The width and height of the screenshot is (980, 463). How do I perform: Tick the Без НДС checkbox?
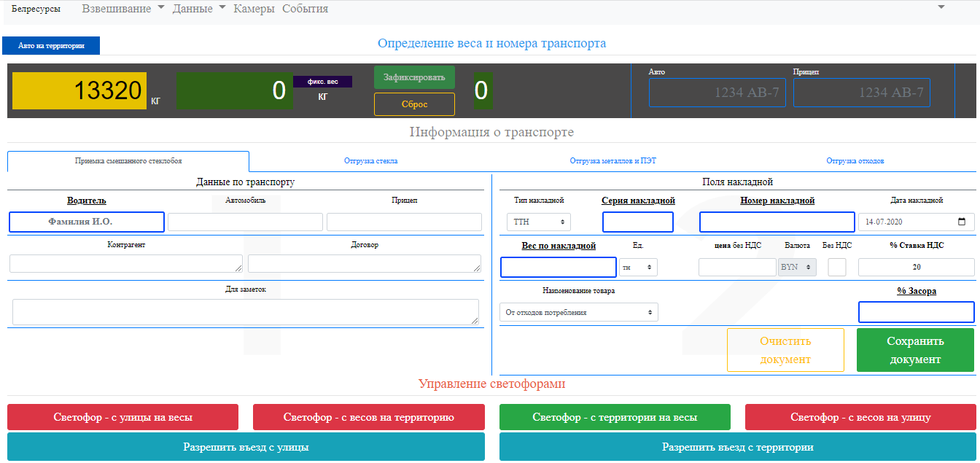[837, 268]
